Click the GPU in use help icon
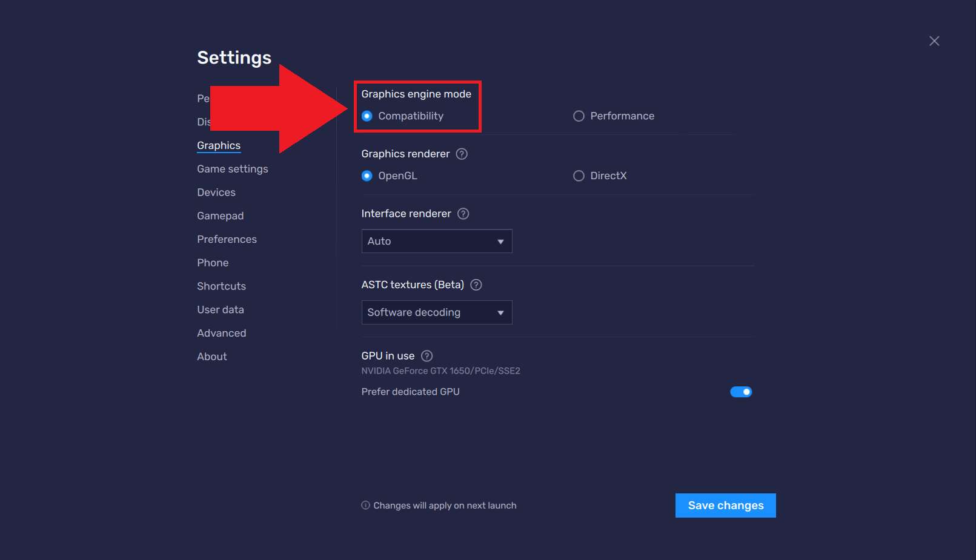 tap(427, 356)
